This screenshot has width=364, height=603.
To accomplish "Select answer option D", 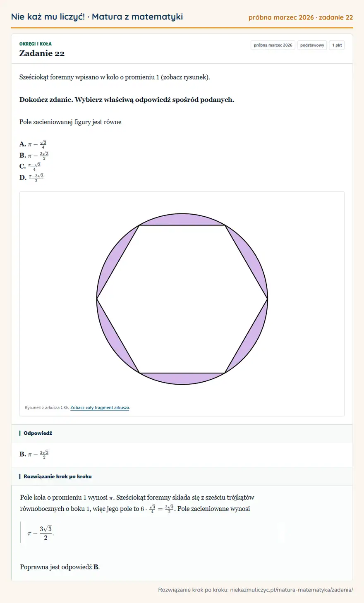I will click(31, 177).
